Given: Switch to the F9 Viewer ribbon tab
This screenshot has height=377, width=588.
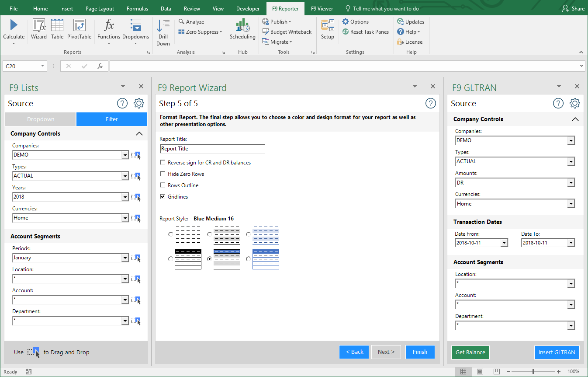Looking at the screenshot, I should pos(322,9).
